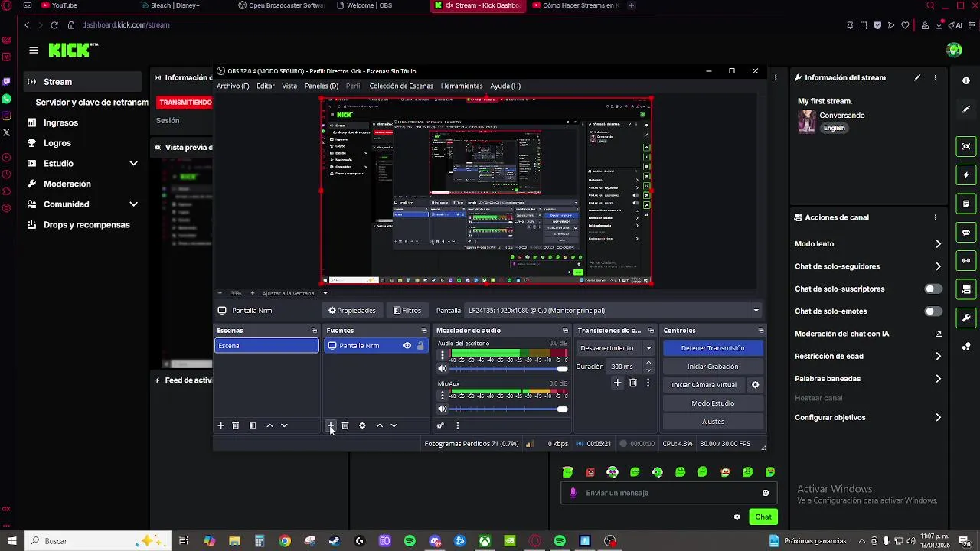This screenshot has width=980, height=551.
Task: Open Acciones de canal three-dot menu
Action: 935,217
